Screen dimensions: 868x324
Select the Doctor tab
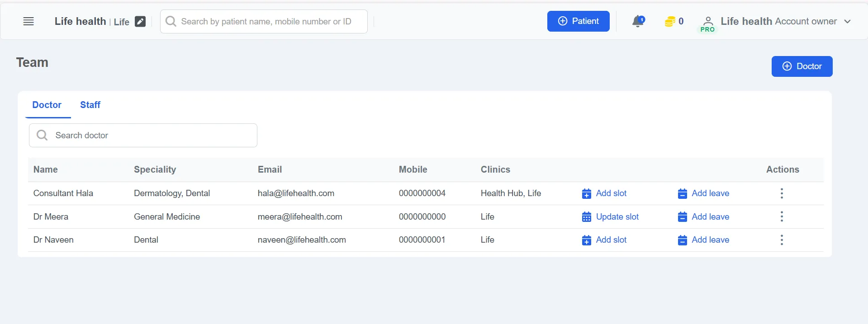[47, 105]
